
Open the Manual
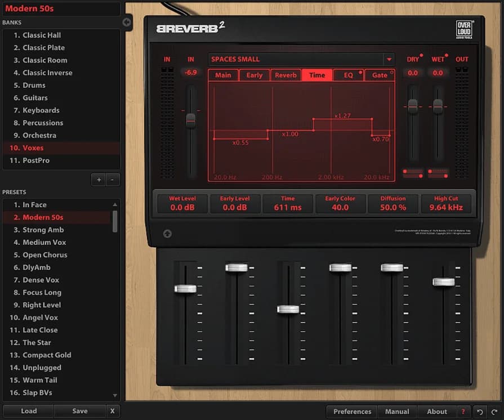tap(397, 412)
